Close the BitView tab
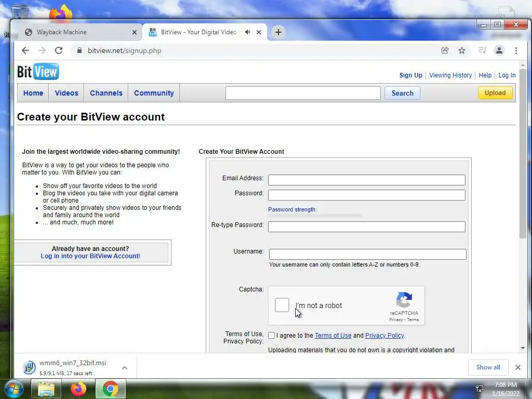This screenshot has height=399, width=532. click(x=259, y=32)
